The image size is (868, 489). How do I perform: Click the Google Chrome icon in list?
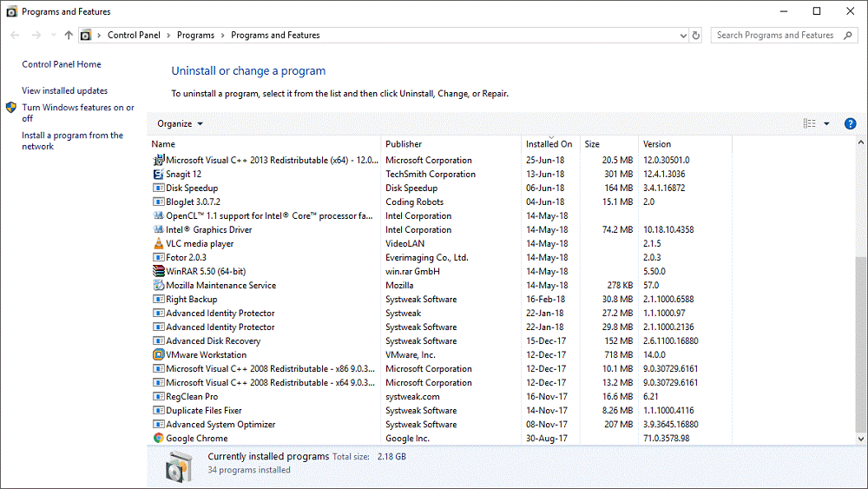click(158, 438)
